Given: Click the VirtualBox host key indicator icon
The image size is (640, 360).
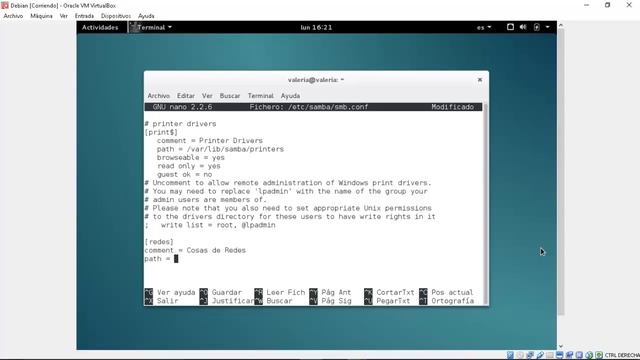Looking at the screenshot, I should 599,355.
